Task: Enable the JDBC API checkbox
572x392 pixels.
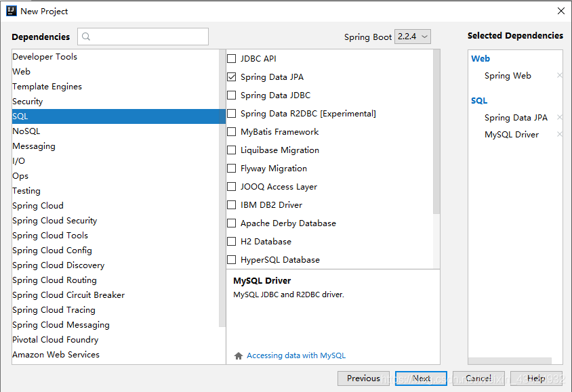Action: point(232,59)
